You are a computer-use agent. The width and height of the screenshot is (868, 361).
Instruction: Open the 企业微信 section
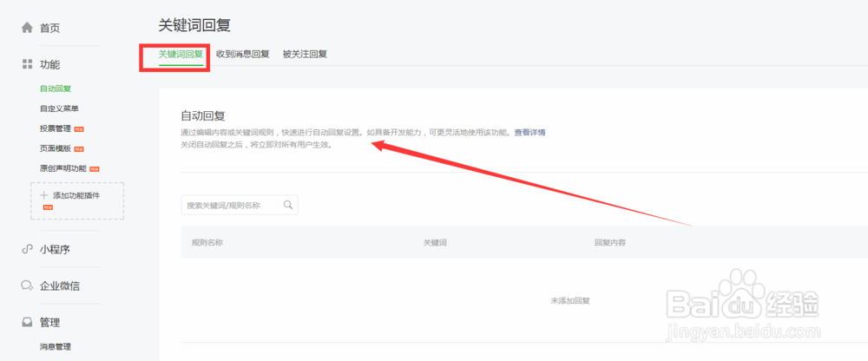60,286
